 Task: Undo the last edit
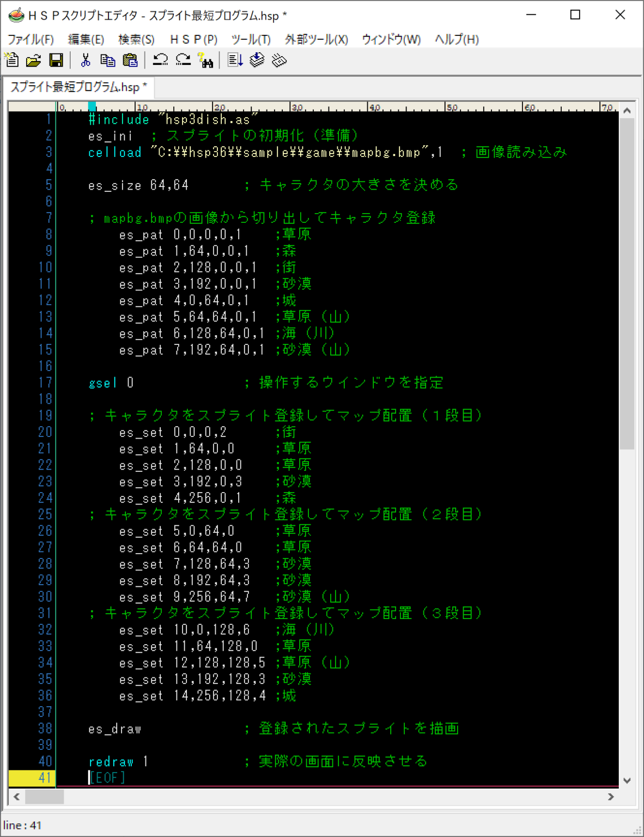point(160,60)
